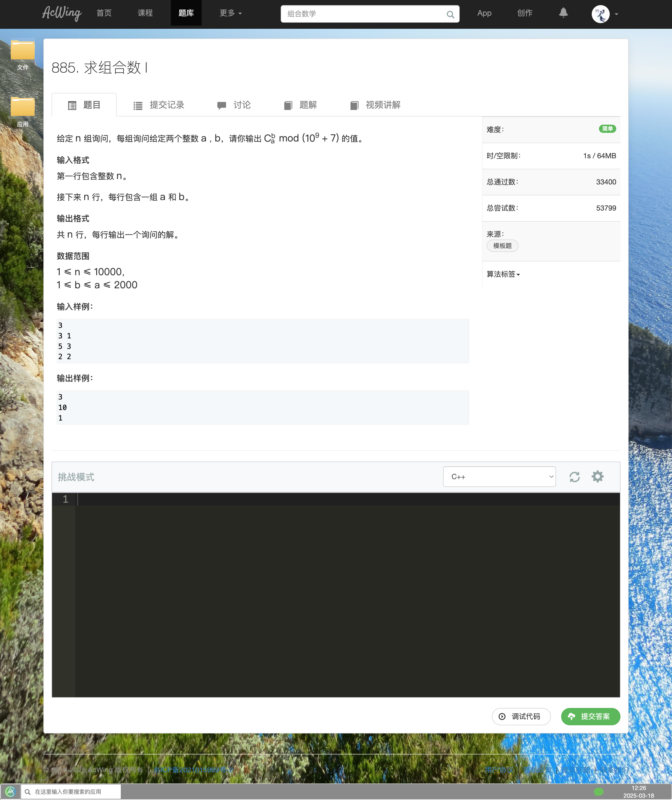
Task: Switch to the 视频讲解 tab
Action: pos(375,105)
